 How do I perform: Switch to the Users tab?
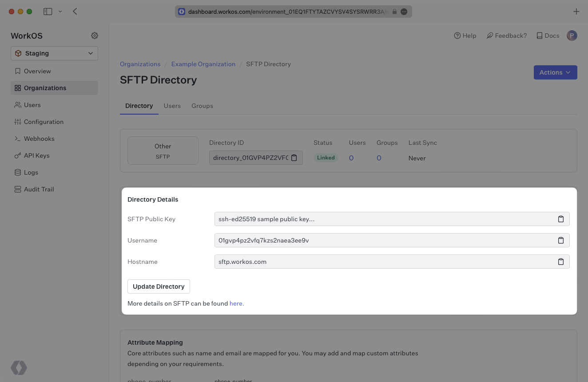tap(172, 106)
